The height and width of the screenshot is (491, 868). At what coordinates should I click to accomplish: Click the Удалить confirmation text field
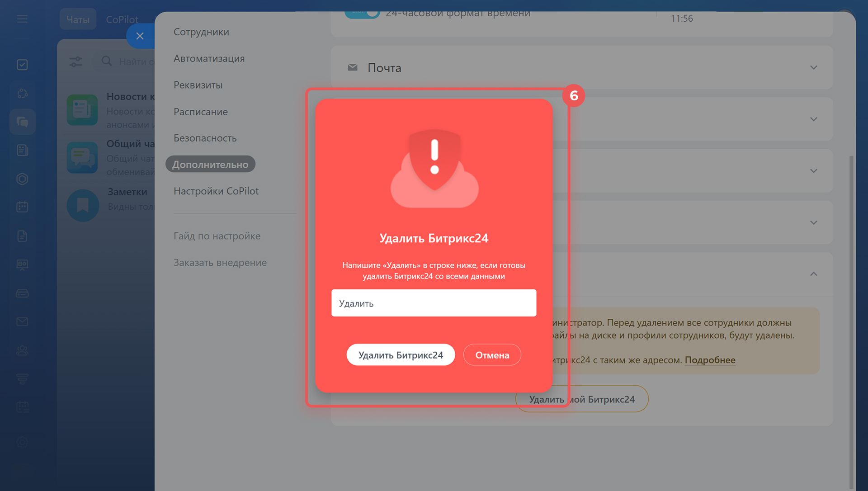[434, 303]
